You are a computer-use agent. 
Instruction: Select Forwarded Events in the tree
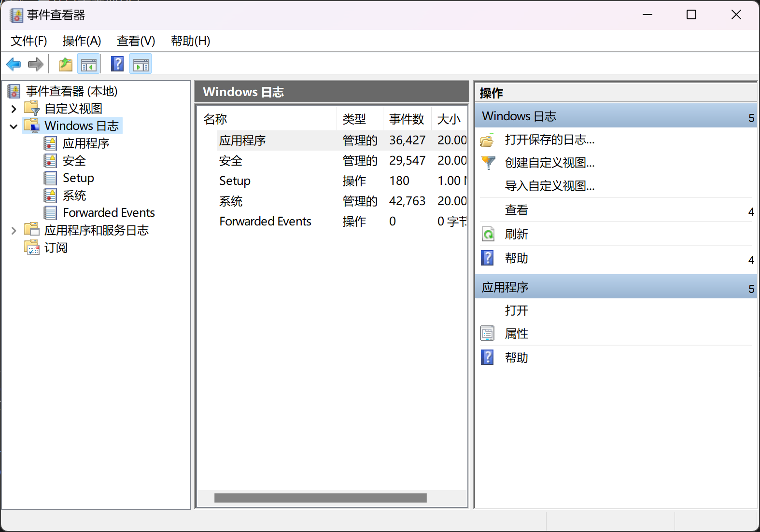point(109,212)
